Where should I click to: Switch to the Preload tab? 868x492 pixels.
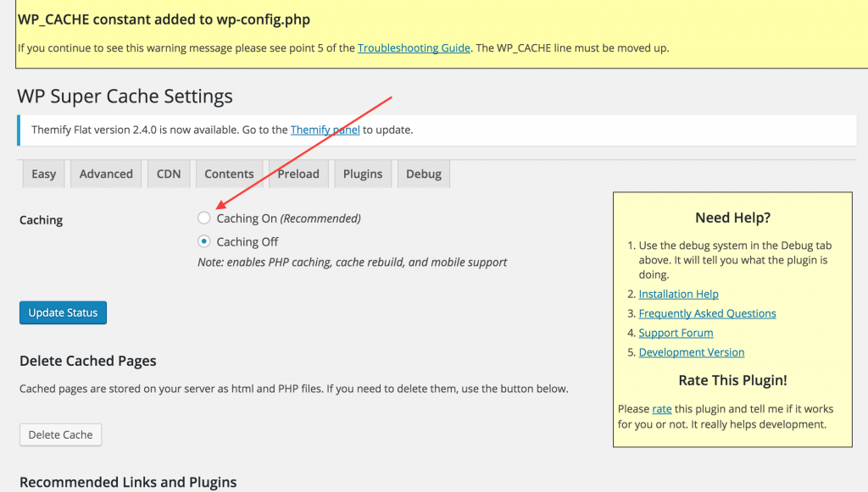(x=298, y=174)
